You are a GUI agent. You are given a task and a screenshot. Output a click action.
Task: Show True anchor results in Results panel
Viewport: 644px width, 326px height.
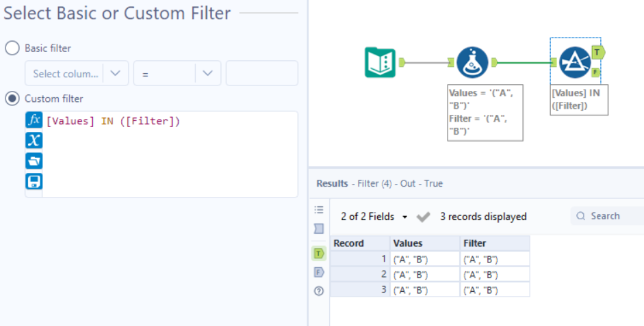318,253
